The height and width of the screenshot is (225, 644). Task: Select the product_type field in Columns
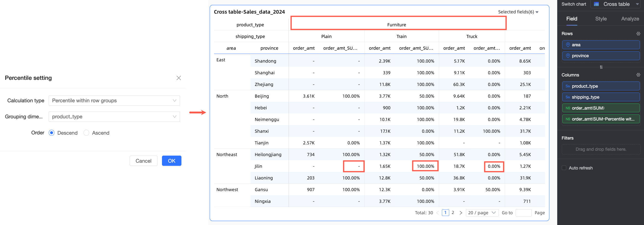pyautogui.click(x=601, y=86)
